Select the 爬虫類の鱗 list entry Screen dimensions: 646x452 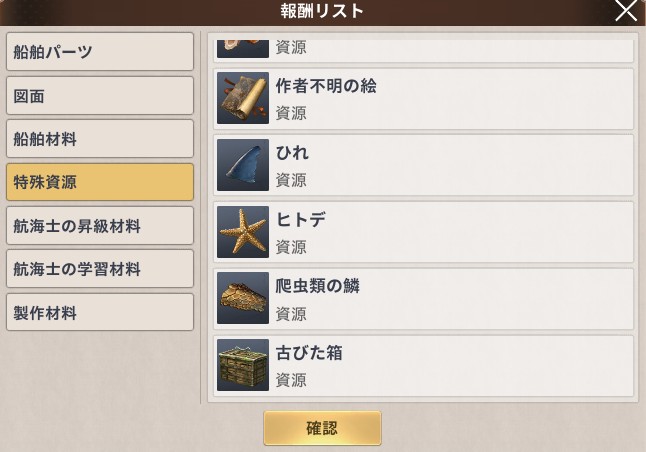[424, 299]
